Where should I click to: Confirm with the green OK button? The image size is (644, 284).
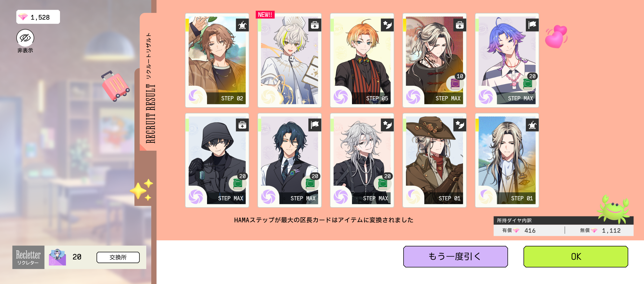pyautogui.click(x=576, y=257)
